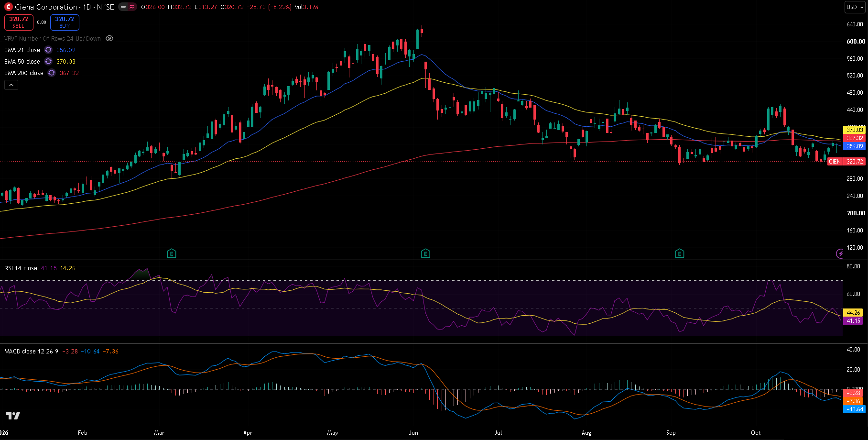Select the MACD close 12 26 9 label

tap(31, 352)
